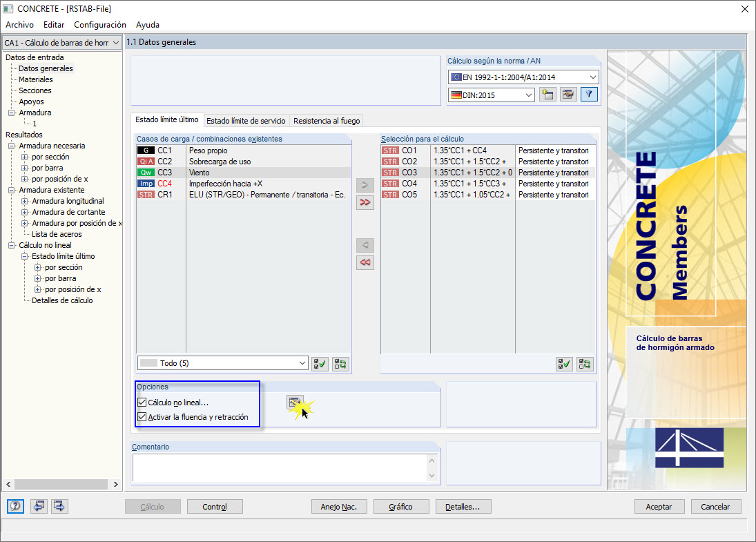Invert selection in calculation selection list

(585, 364)
